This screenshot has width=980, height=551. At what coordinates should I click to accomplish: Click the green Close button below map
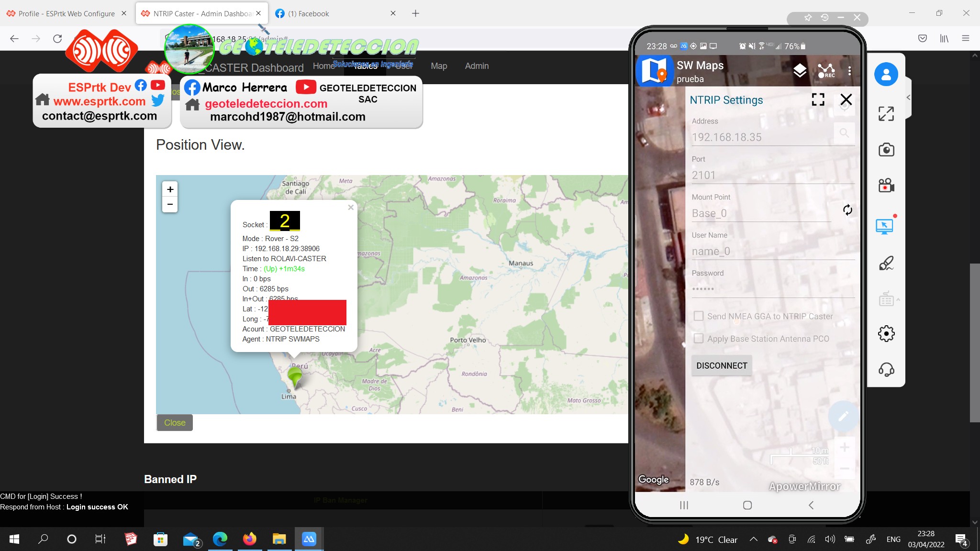pos(175,423)
